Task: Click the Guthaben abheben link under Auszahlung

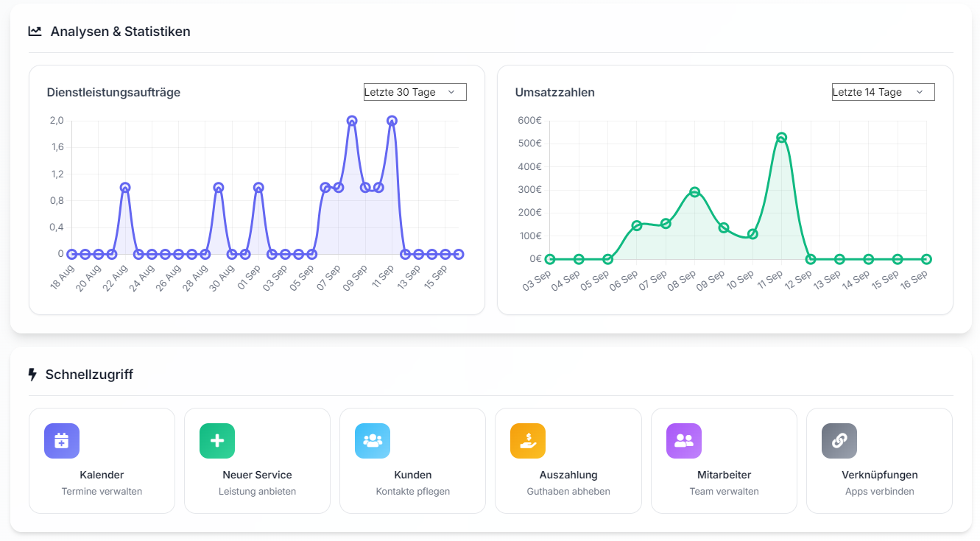Action: [568, 491]
